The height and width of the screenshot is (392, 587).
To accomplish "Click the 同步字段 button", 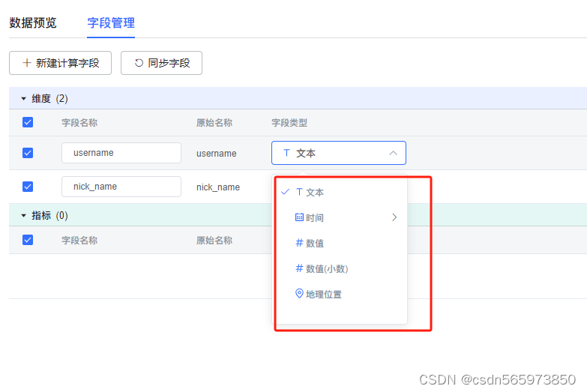I will [161, 63].
